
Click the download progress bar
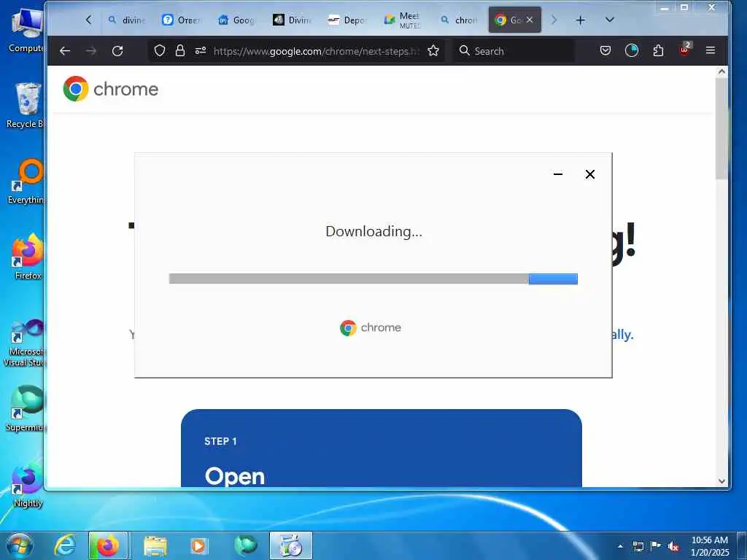pos(373,279)
